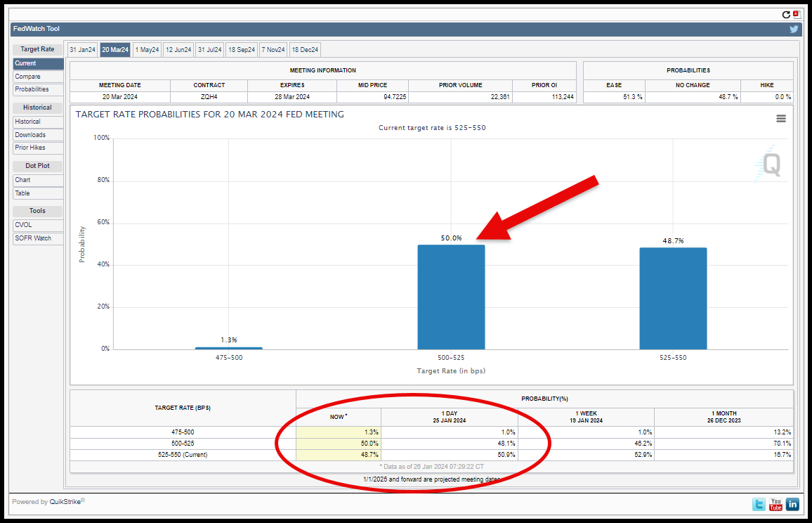This screenshot has height=523, width=812.
Task: Click the Ease probability 51.3 %
Action: point(632,97)
